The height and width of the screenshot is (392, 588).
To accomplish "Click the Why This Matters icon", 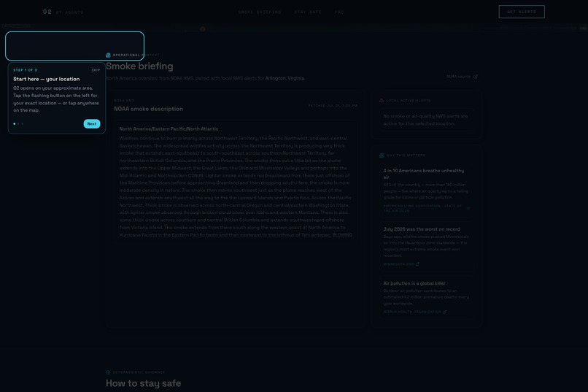I will pyautogui.click(x=382, y=155).
